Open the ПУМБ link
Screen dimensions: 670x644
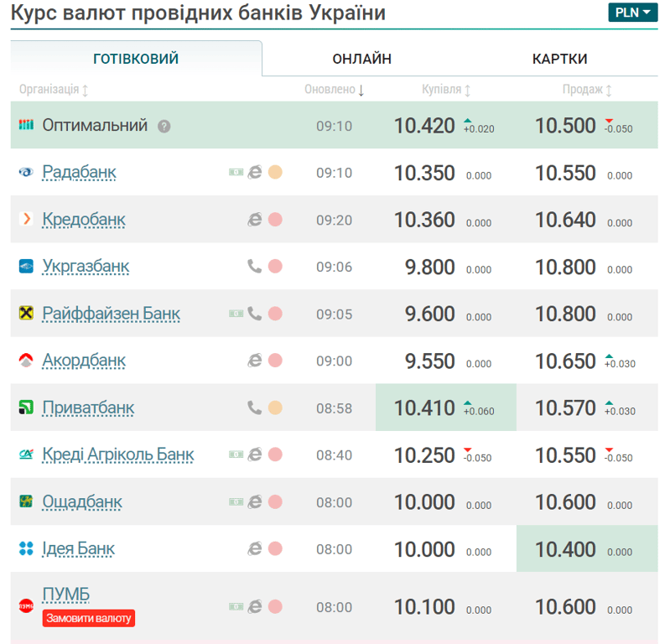point(65,594)
